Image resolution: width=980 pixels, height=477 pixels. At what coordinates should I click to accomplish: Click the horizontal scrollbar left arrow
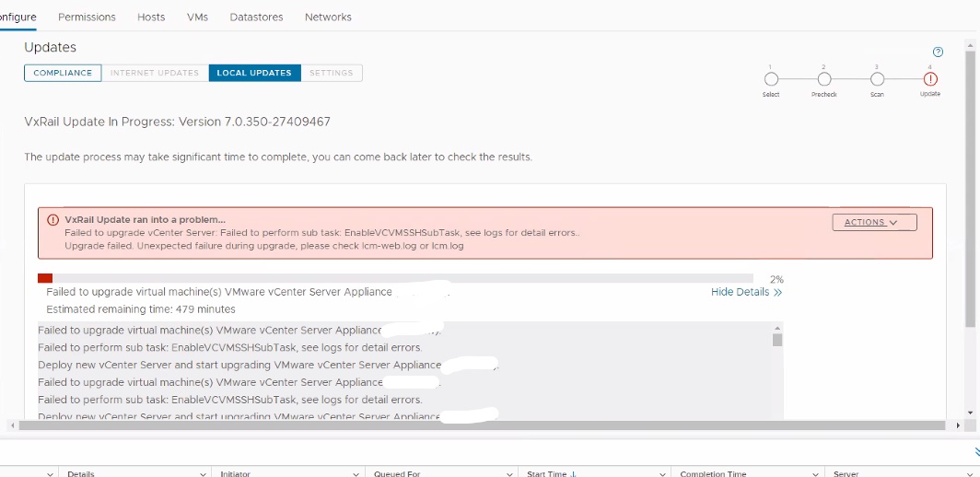coord(13,425)
